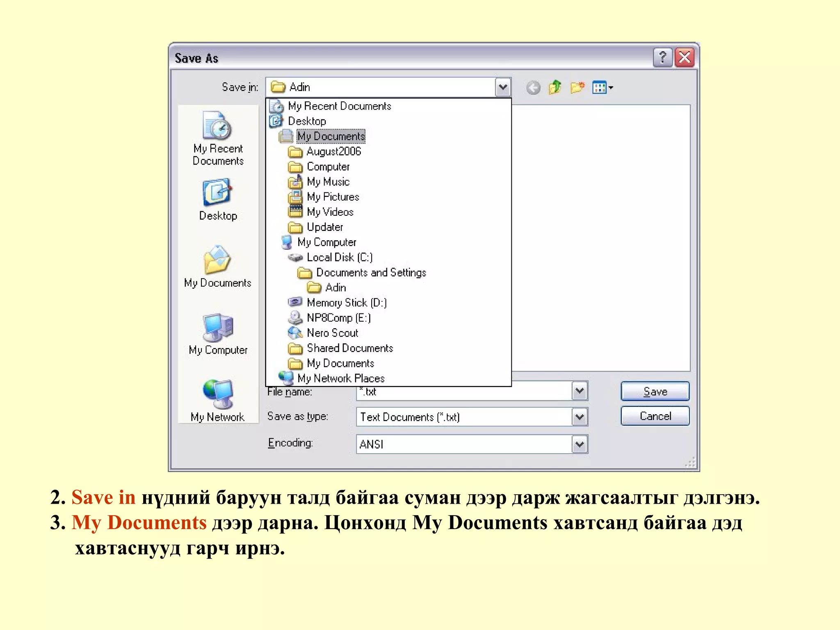
Task: Choose the Updater folder
Action: (x=315, y=227)
